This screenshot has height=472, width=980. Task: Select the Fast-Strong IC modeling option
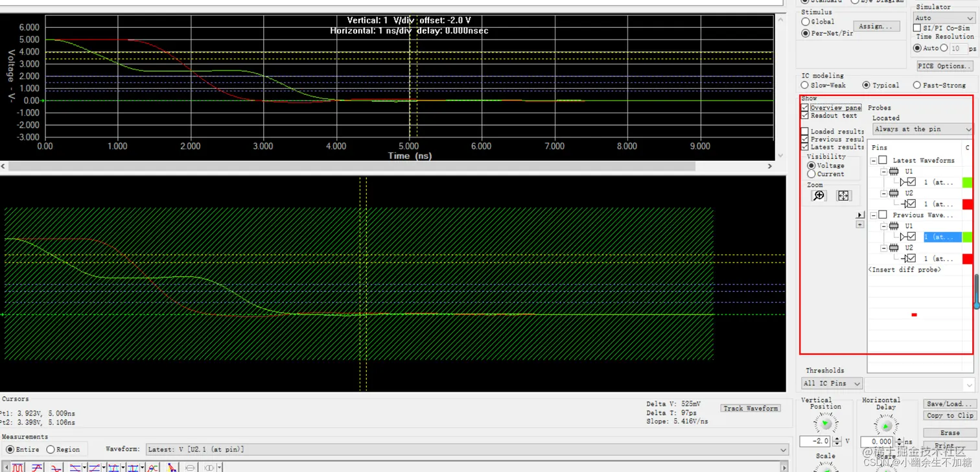pyautogui.click(x=916, y=85)
